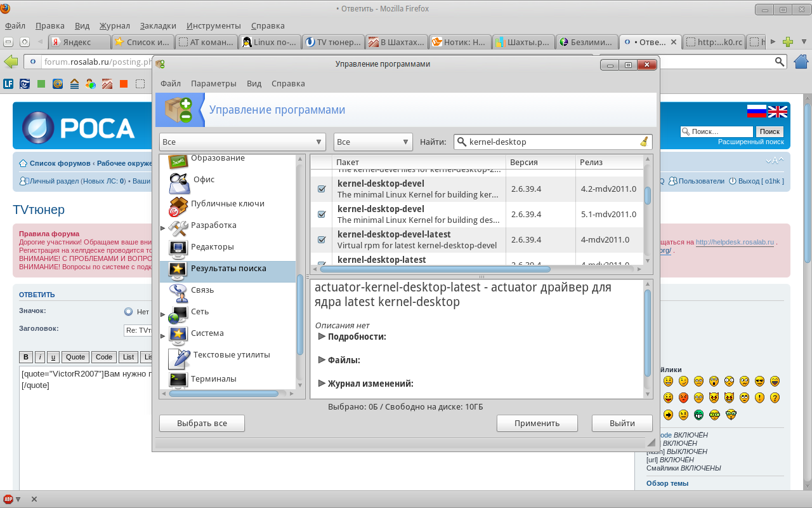The width and height of the screenshot is (812, 508).
Task: Open Firefox Закладки menu
Action: [x=158, y=26]
